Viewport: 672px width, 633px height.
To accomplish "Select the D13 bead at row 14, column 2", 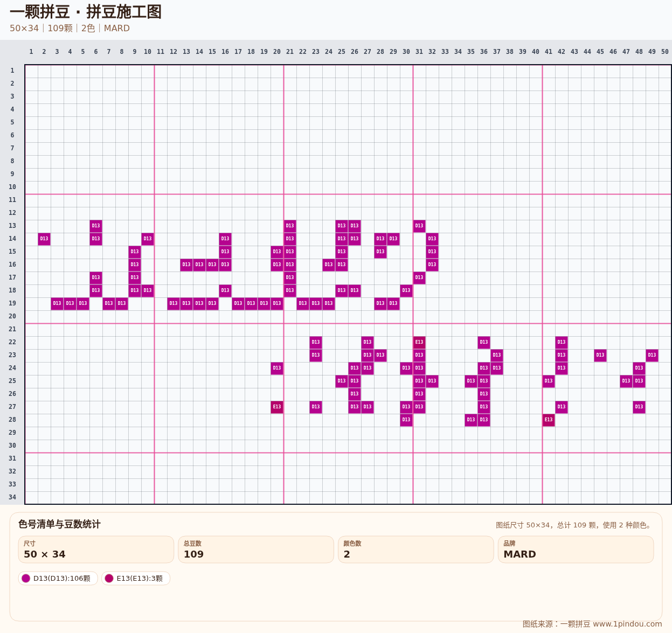I will pyautogui.click(x=44, y=239).
